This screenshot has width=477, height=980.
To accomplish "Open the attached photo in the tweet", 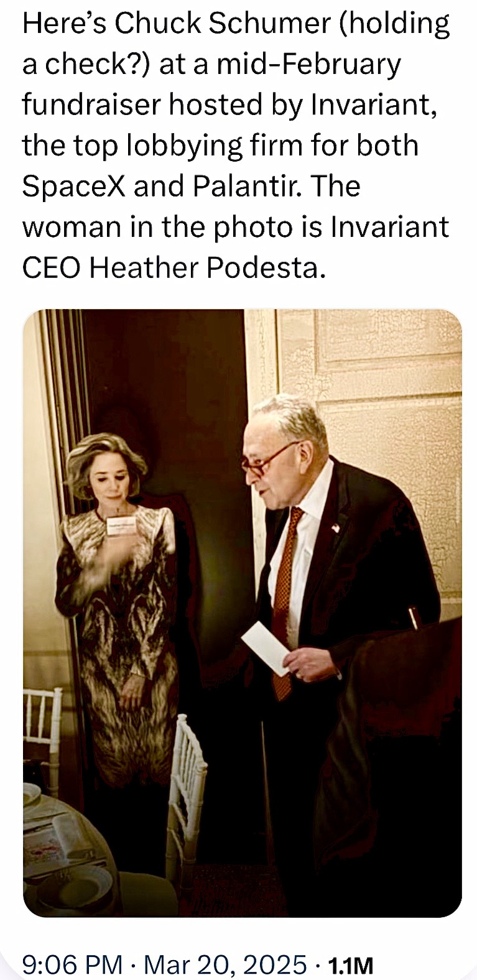I will click(x=243, y=612).
